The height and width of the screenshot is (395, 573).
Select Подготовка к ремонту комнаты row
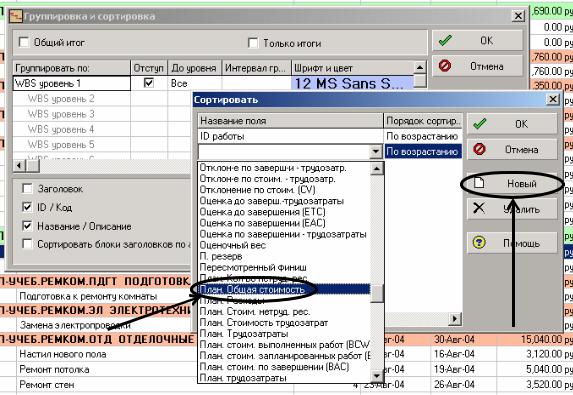point(88,296)
